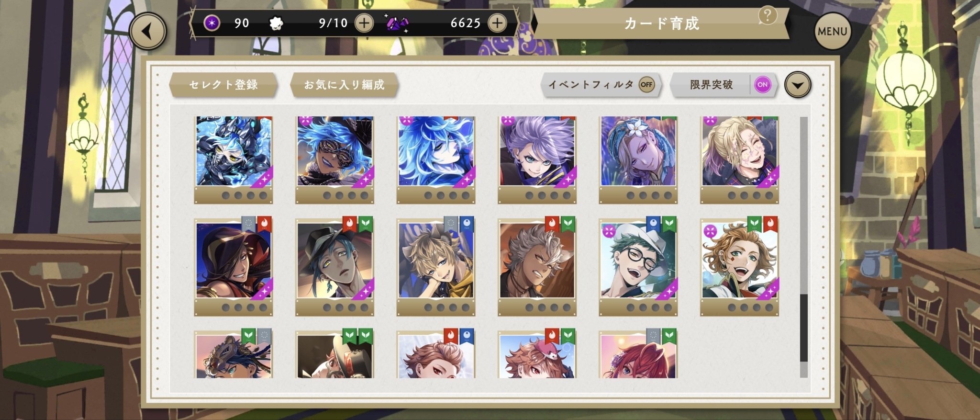Add stamina with plus next to 9/10
The width and height of the screenshot is (980, 420).
pos(364,23)
